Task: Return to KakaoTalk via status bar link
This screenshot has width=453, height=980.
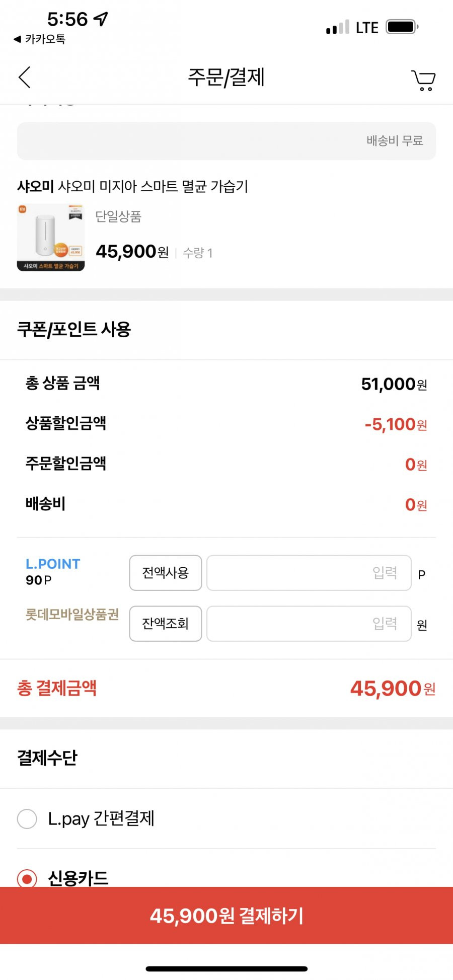Action: point(40,39)
